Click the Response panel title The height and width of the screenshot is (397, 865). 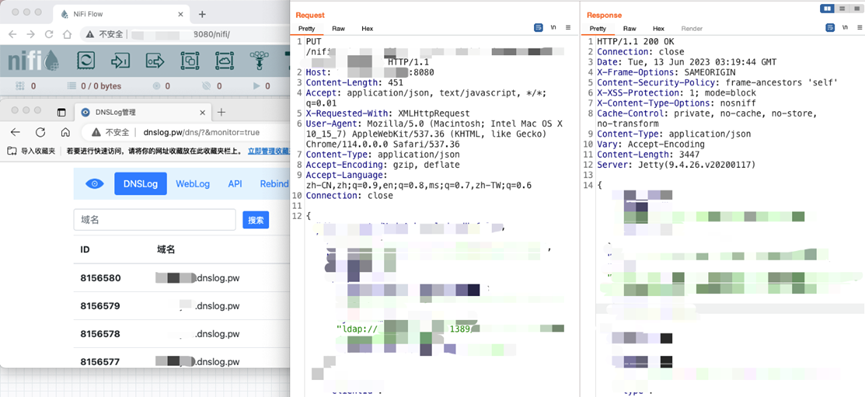(x=604, y=15)
